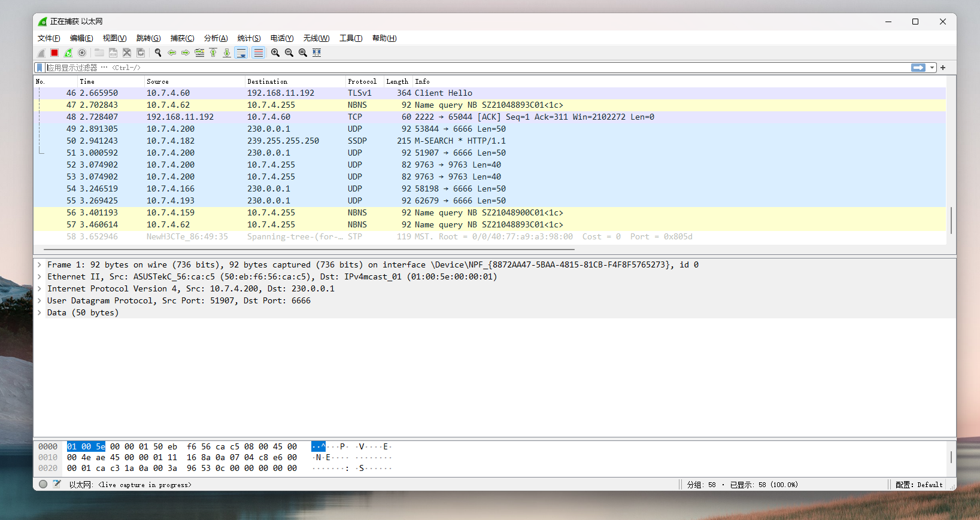
Task: Click the 配置: Default profile in status bar
Action: tap(919, 485)
